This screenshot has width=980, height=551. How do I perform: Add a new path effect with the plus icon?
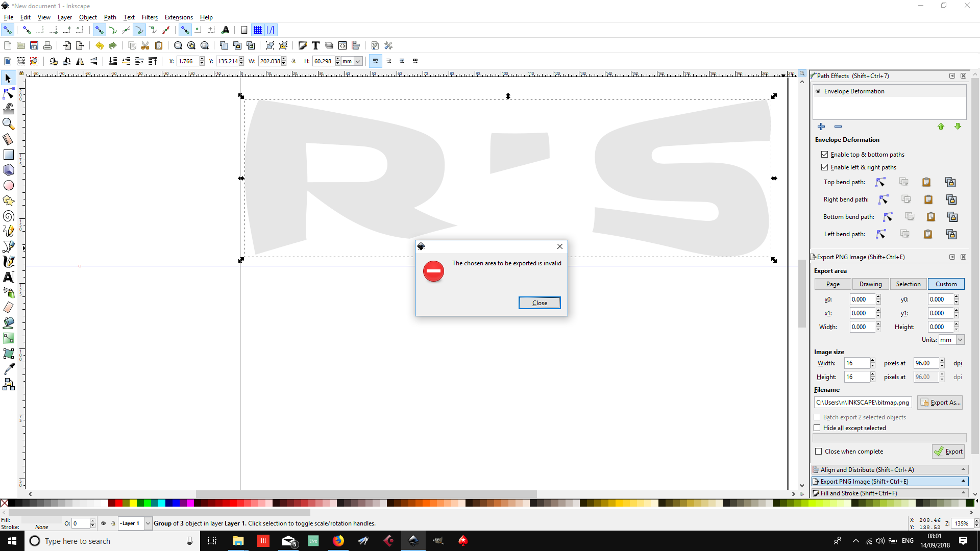pyautogui.click(x=821, y=127)
